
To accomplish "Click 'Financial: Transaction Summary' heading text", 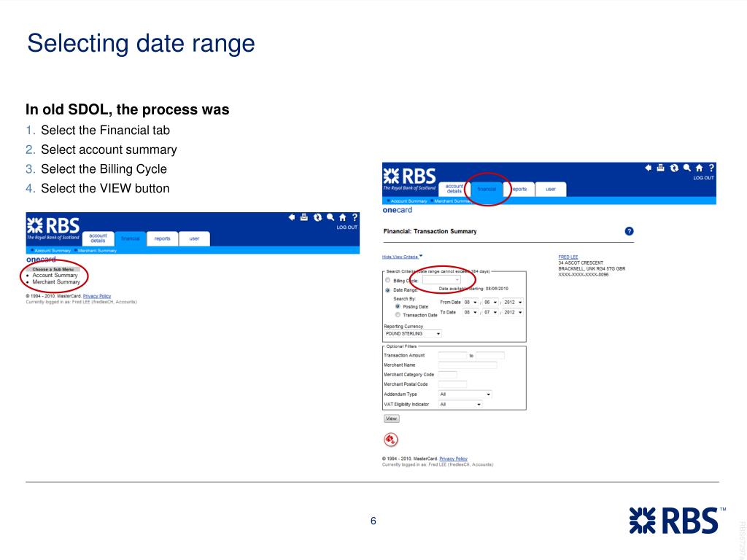I will click(x=430, y=231).
